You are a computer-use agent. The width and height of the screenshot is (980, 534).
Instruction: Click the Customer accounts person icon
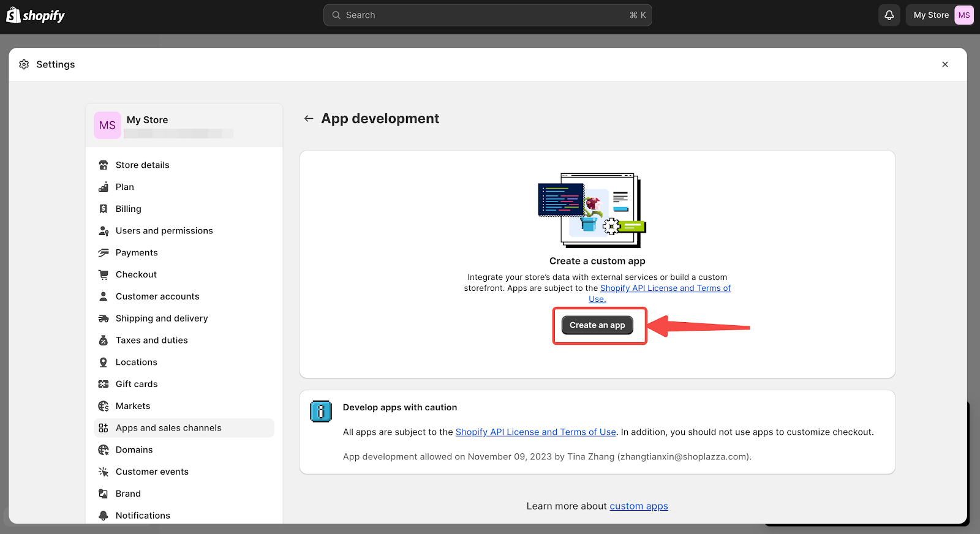pyautogui.click(x=104, y=296)
